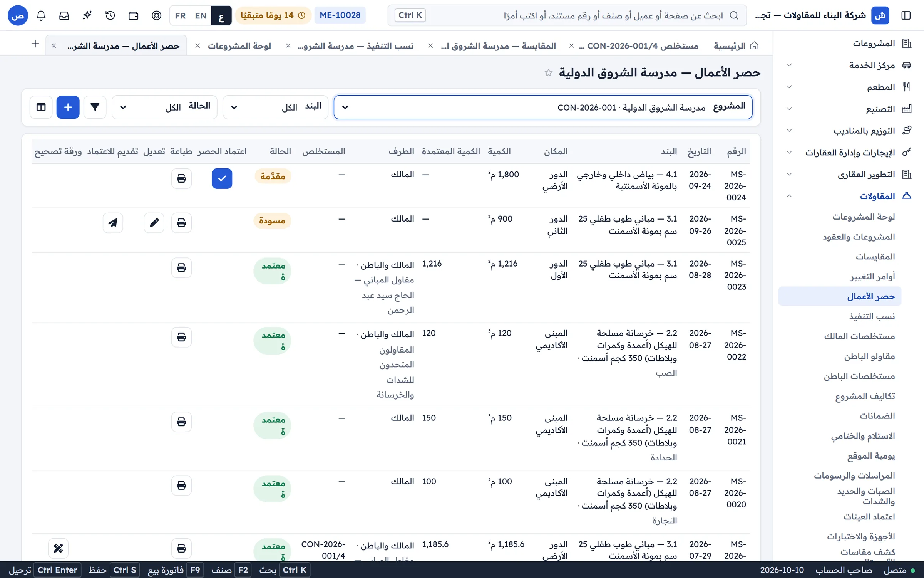Screen dimensions: 924x578
Task: Open the help lifebuoy icon
Action: pos(157,15)
